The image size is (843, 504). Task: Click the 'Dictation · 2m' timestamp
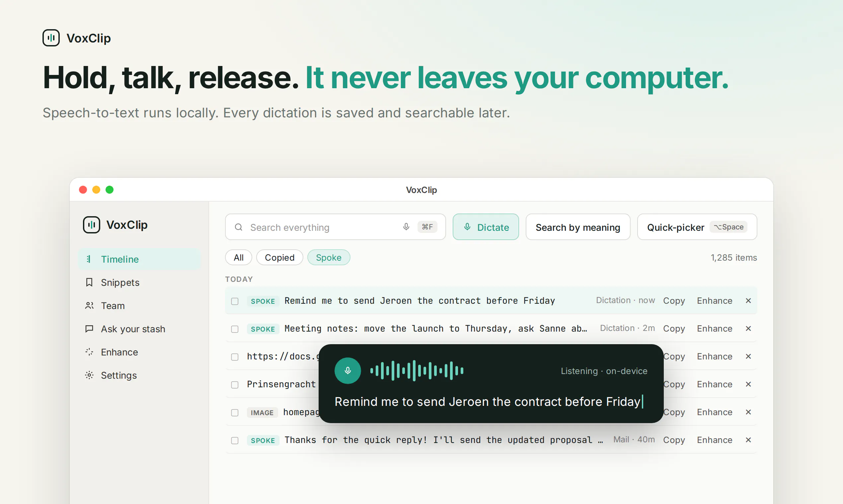pos(628,328)
